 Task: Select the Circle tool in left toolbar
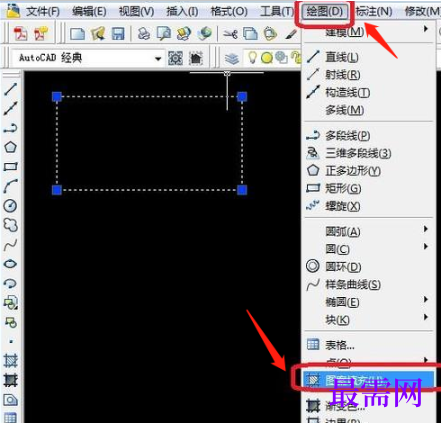pyautogui.click(x=10, y=206)
